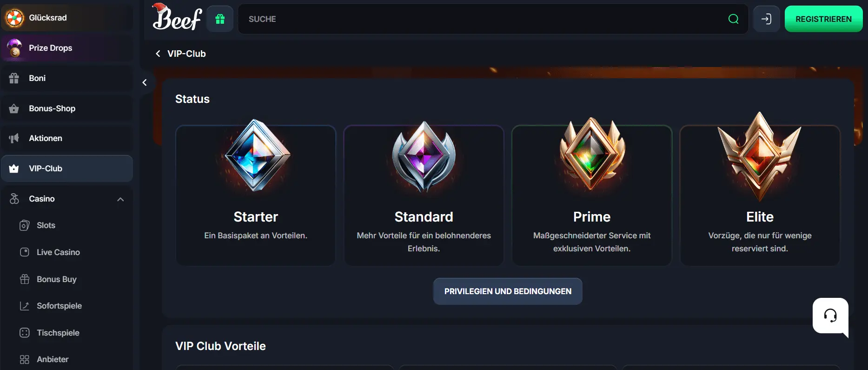Click the gift icon beside the Beef logo
Image resolution: width=868 pixels, height=370 pixels.
219,19
